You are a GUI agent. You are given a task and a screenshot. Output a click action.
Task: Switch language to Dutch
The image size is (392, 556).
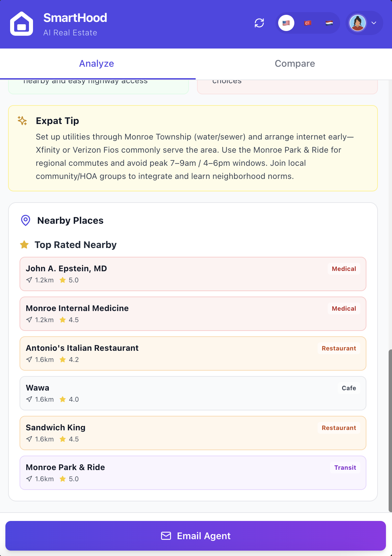(329, 23)
